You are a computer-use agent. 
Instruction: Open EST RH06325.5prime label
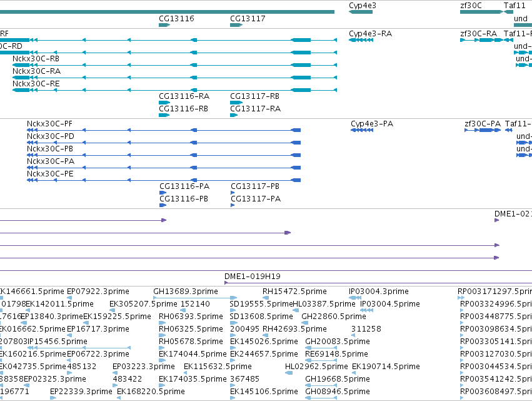point(191,329)
